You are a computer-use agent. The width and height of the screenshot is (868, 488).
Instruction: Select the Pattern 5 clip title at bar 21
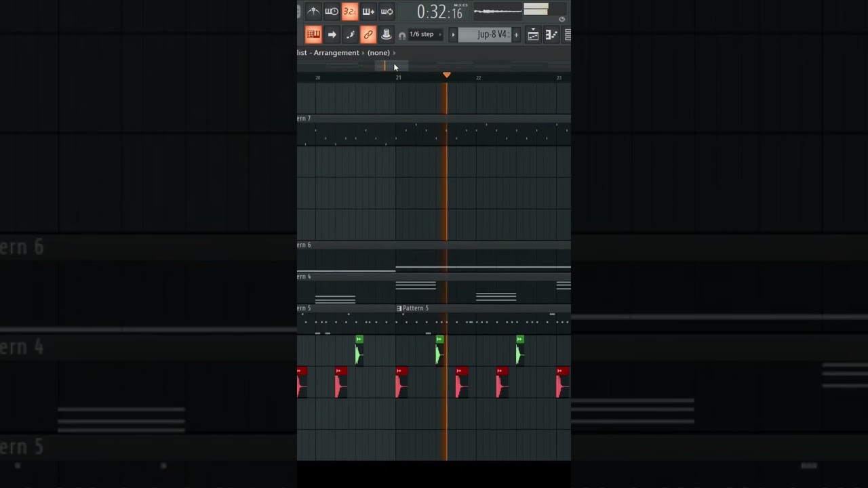416,308
